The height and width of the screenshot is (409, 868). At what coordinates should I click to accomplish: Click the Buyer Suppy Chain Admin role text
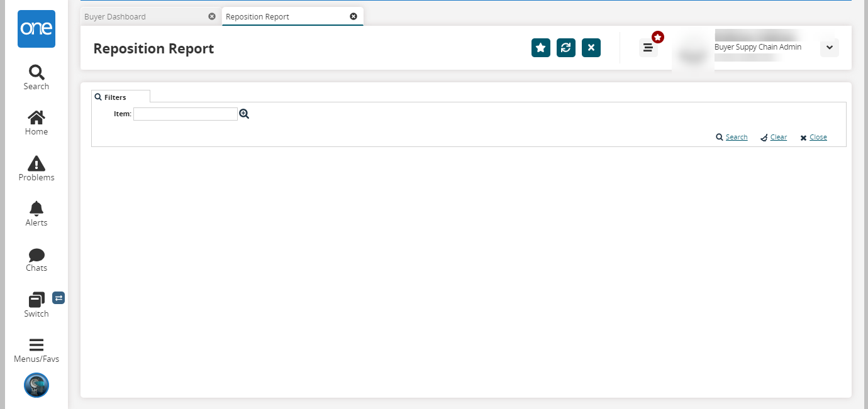758,47
